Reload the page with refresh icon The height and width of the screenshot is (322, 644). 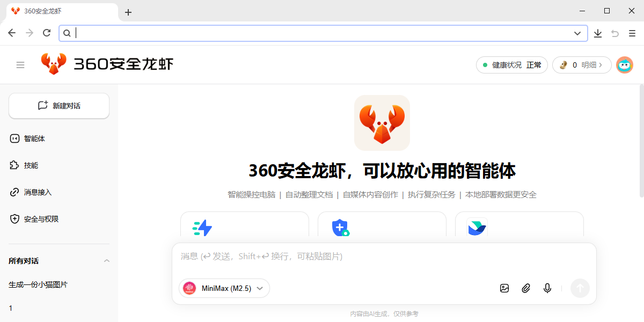pos(47,33)
